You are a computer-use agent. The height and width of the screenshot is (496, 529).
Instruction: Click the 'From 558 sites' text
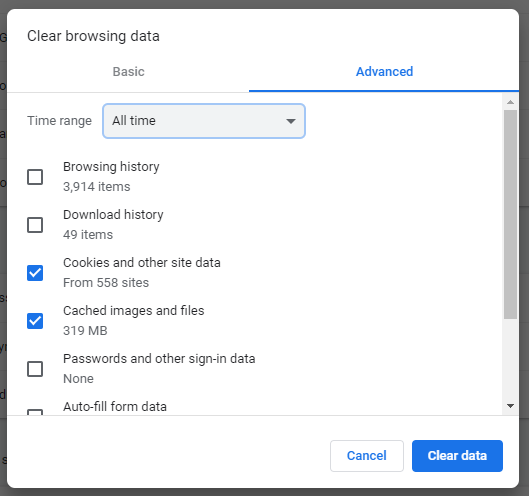106,283
